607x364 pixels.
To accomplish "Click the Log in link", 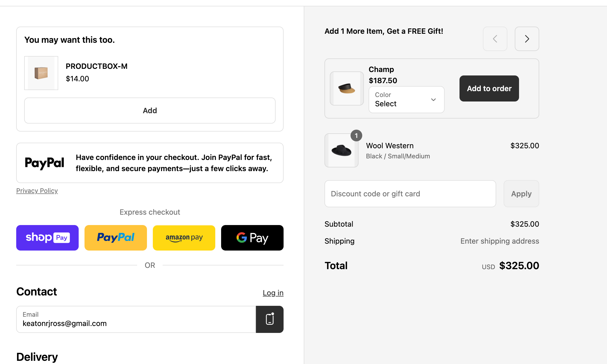I will click(x=273, y=293).
